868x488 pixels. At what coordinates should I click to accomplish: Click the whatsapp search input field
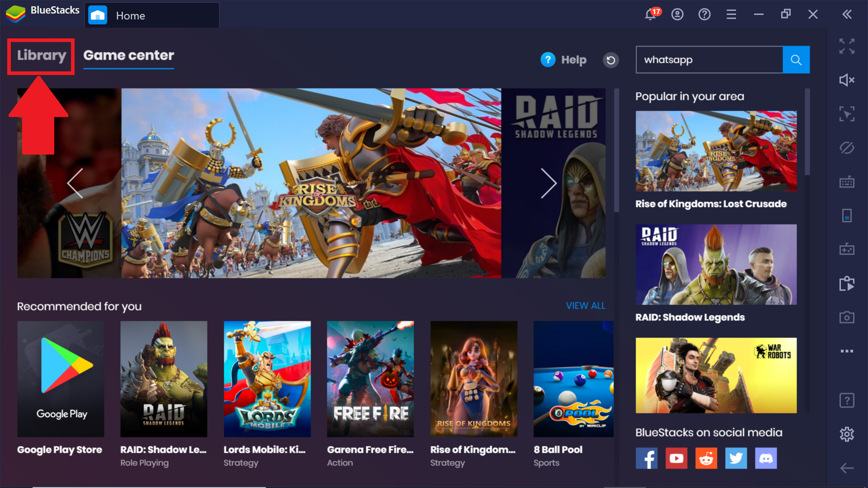coord(709,60)
